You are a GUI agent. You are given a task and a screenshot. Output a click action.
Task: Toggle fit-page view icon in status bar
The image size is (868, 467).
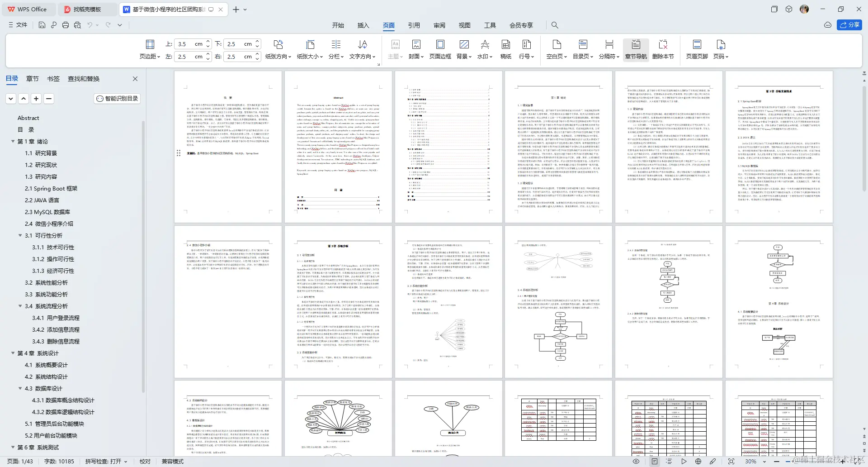point(731,461)
